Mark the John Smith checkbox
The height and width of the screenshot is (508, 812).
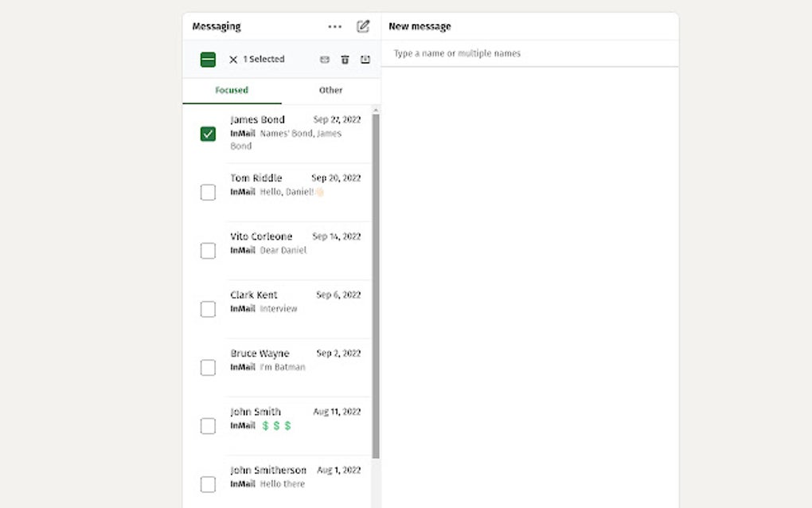point(208,426)
